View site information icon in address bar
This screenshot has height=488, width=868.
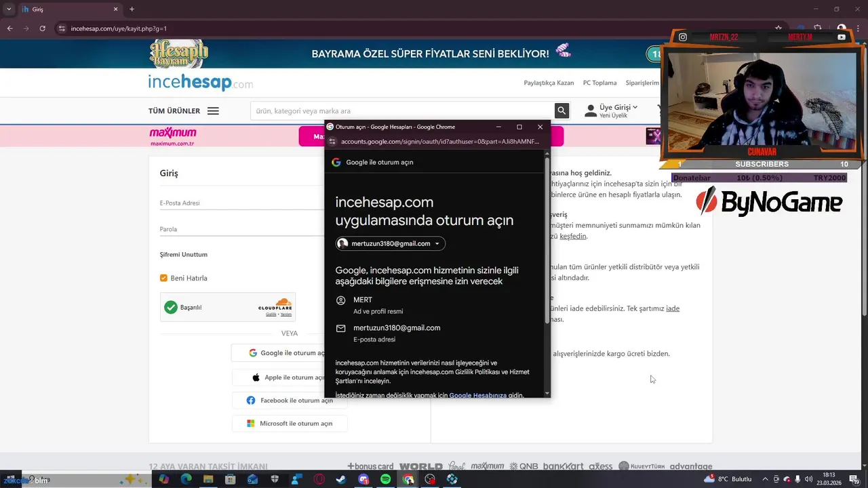click(62, 28)
